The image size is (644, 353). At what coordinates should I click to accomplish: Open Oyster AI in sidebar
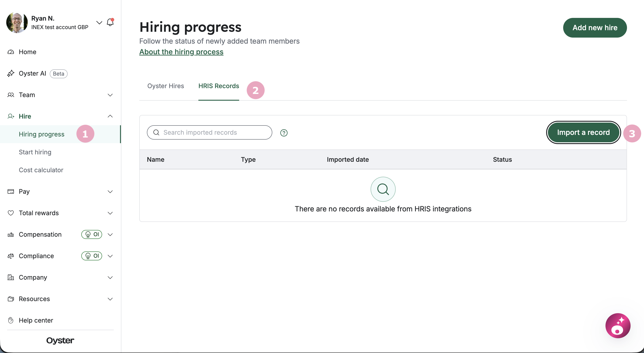[x=32, y=73]
